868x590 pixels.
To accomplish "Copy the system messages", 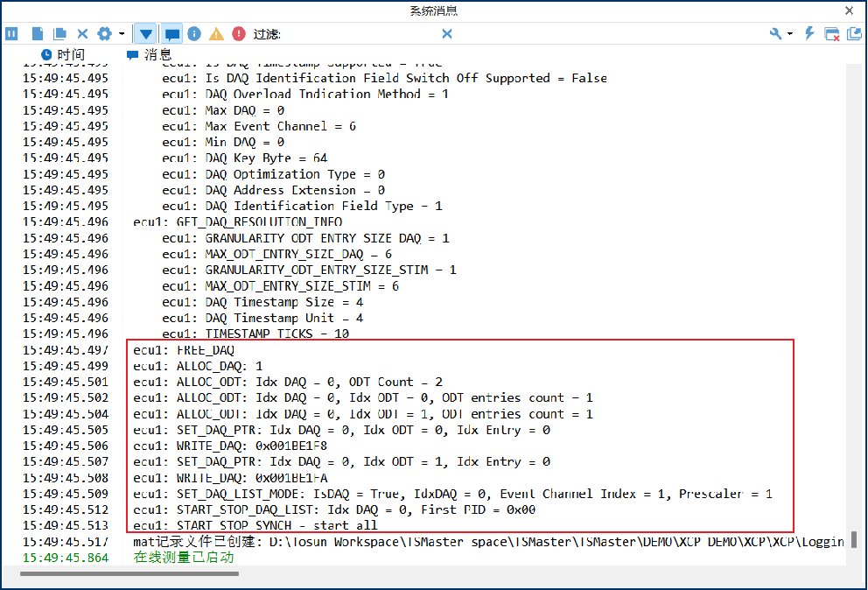I will pos(59,33).
